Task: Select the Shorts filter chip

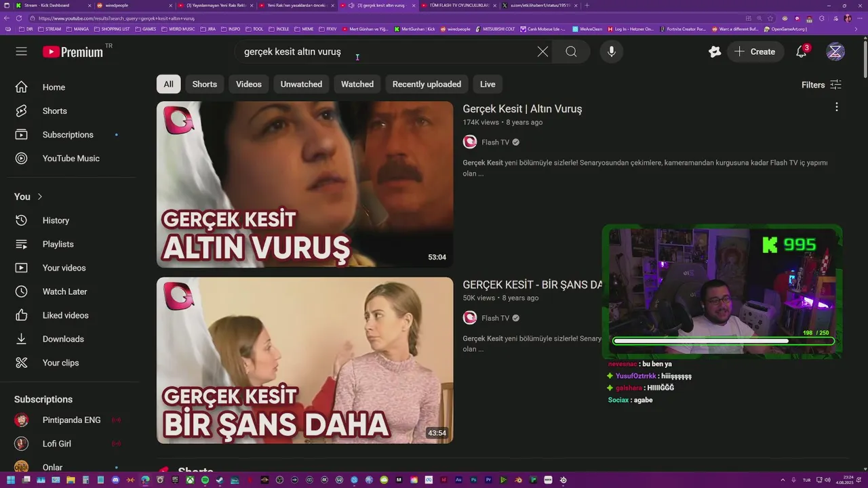Action: point(204,84)
